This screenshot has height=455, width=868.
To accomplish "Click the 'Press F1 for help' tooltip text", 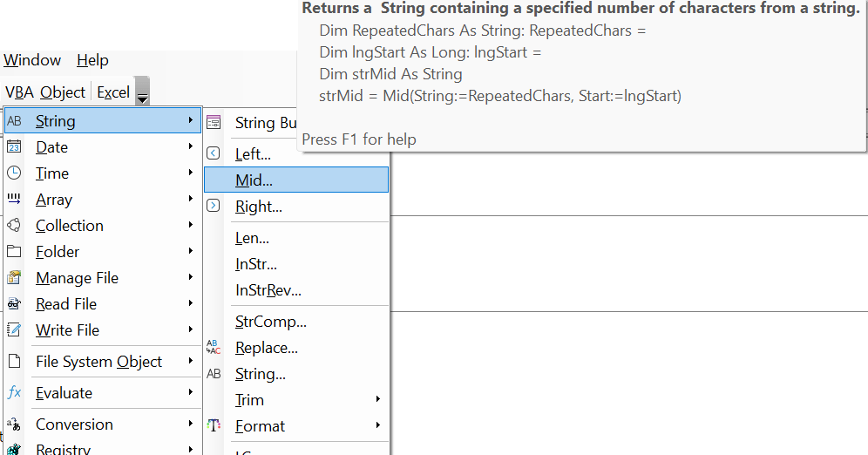I will 359,139.
